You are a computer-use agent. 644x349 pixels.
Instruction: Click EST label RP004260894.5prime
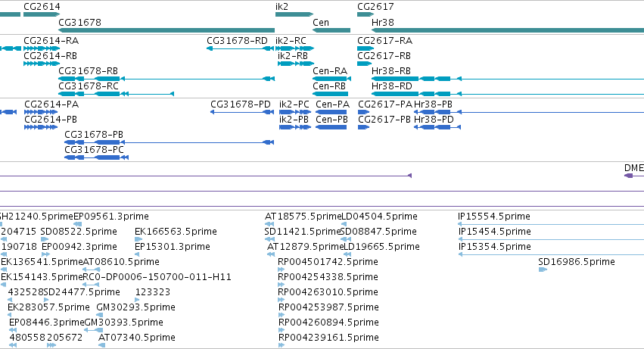328,323
